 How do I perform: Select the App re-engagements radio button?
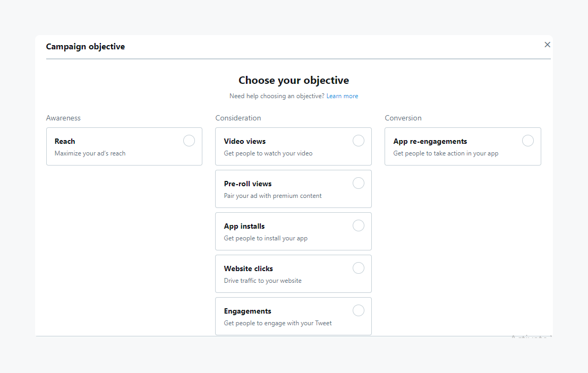[x=527, y=141]
